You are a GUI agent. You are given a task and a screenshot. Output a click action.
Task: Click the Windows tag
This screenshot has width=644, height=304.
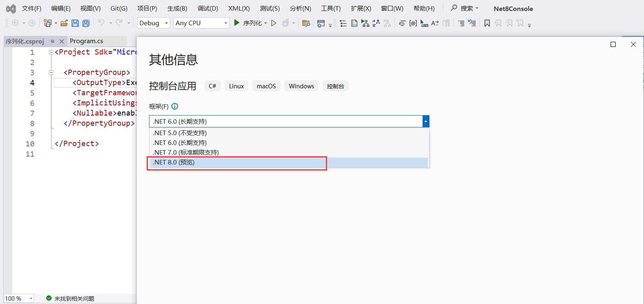click(301, 86)
